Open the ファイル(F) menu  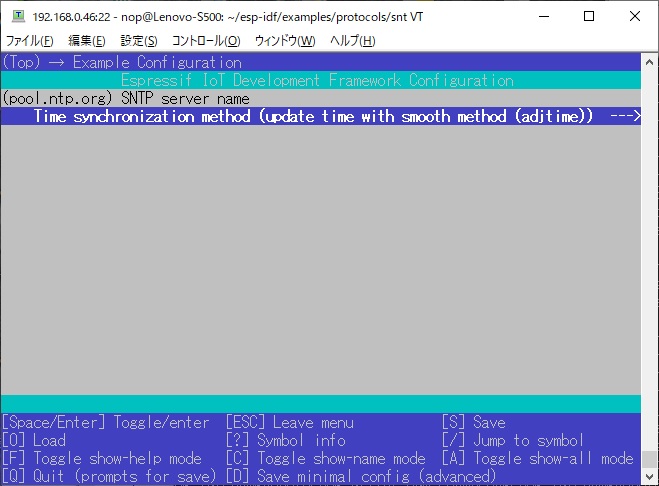click(x=29, y=41)
